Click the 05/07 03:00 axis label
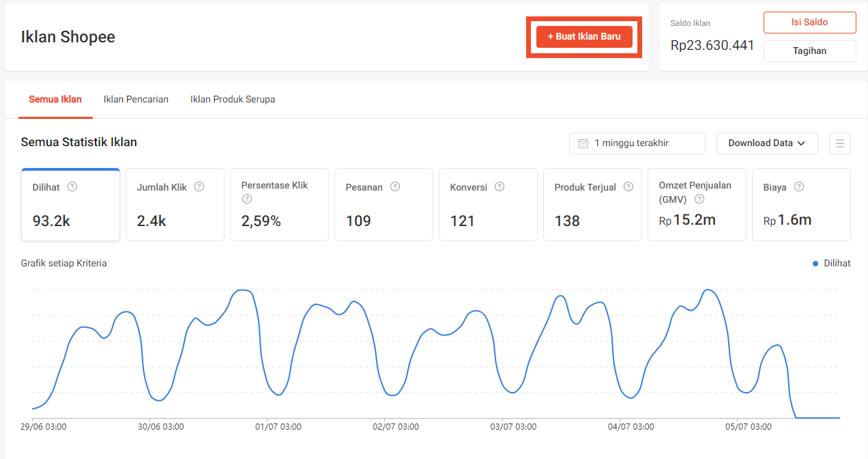Image resolution: width=868 pixels, height=459 pixels. point(749,427)
